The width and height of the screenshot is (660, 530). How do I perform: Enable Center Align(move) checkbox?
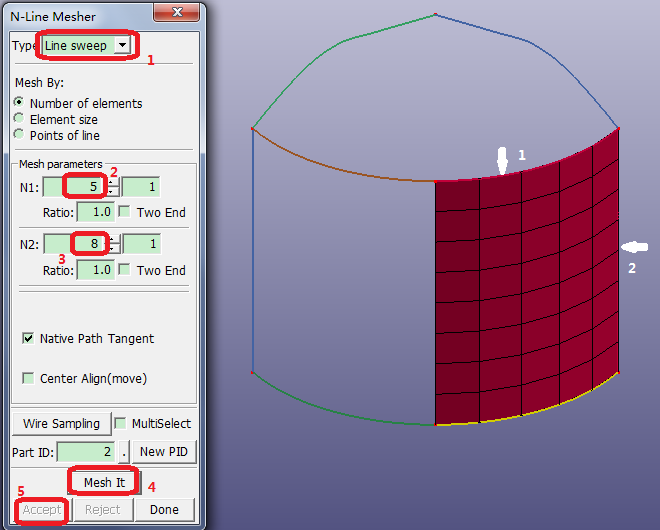(28, 378)
